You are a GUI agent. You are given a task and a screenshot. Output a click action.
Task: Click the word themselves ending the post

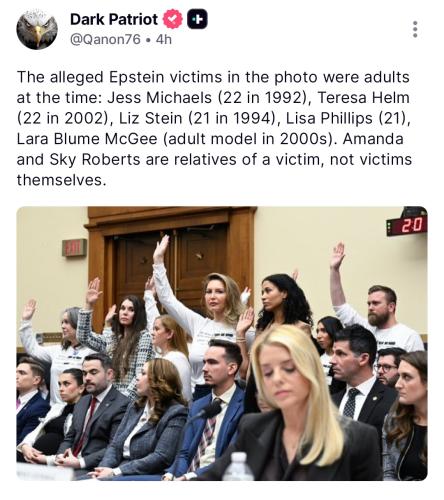click(59, 180)
